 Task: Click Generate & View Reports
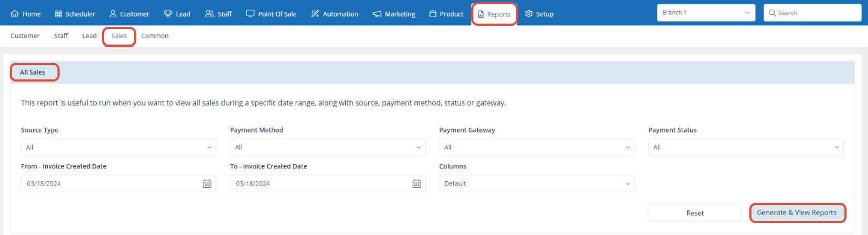point(797,212)
